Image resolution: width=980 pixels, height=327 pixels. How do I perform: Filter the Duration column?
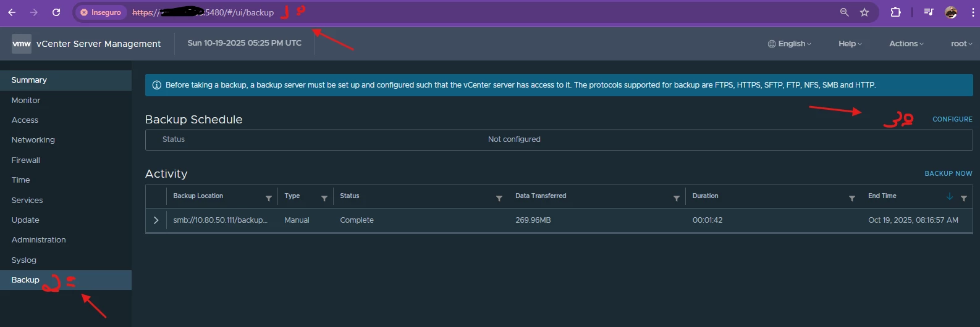tap(852, 198)
